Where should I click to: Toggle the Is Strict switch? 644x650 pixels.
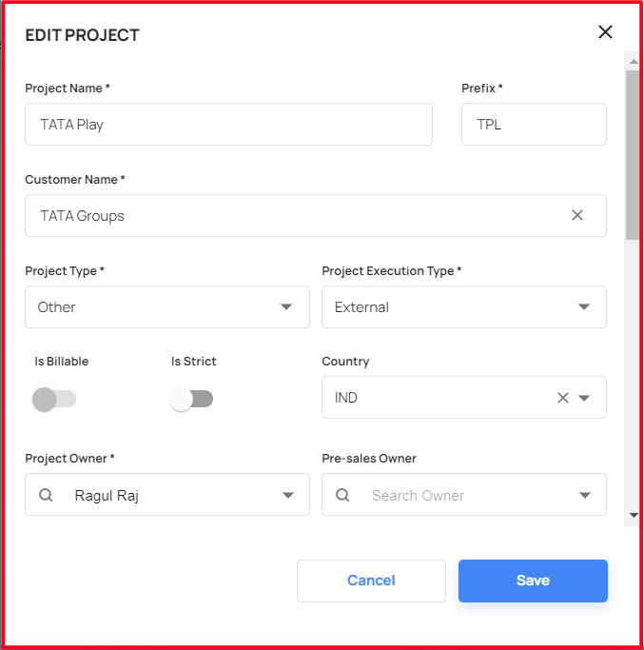pos(191,399)
